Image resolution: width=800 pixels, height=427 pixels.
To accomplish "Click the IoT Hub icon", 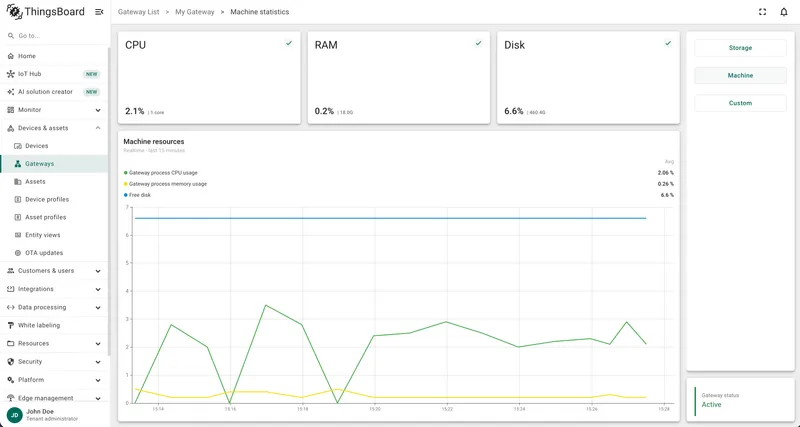I will 11,74.
